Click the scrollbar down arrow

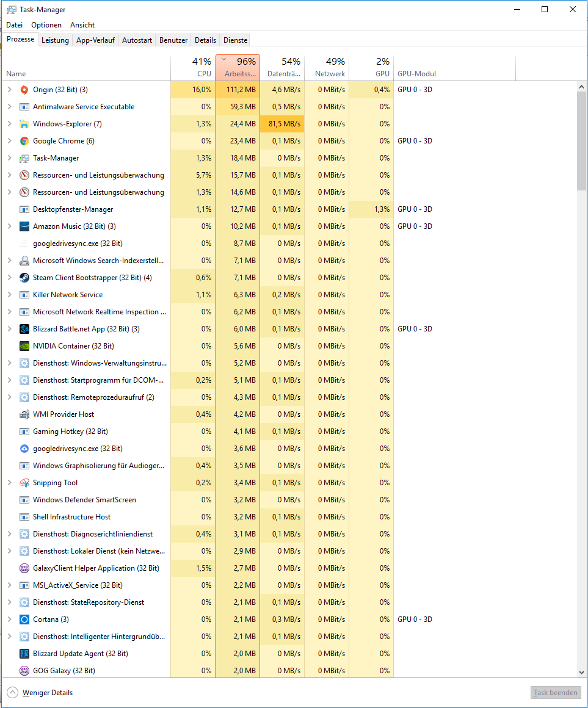(582, 673)
